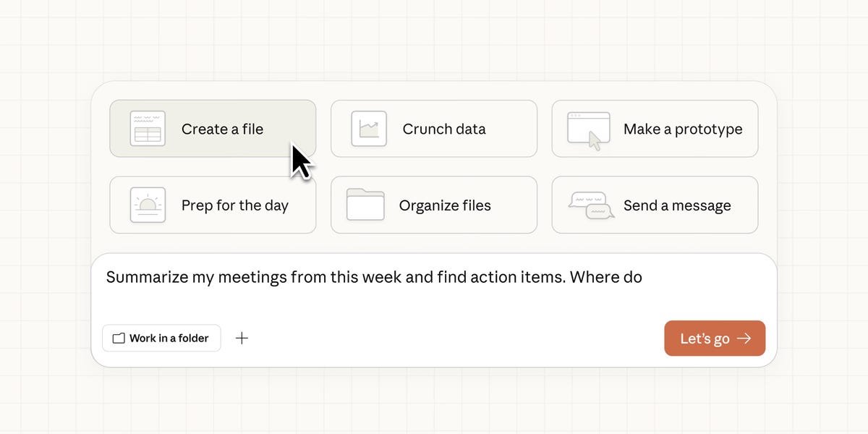Click the spreadsheet icon on Create a file
The image size is (868, 434).
[148, 129]
